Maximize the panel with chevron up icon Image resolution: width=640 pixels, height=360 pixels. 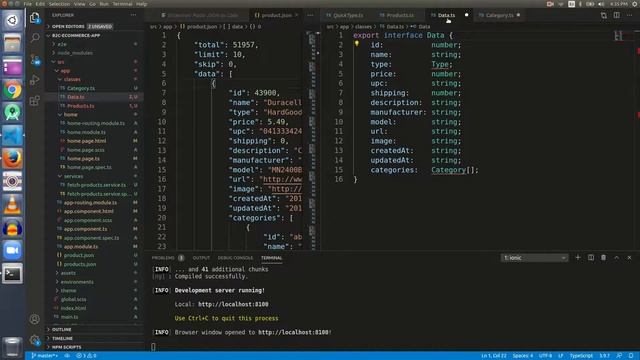point(616,258)
